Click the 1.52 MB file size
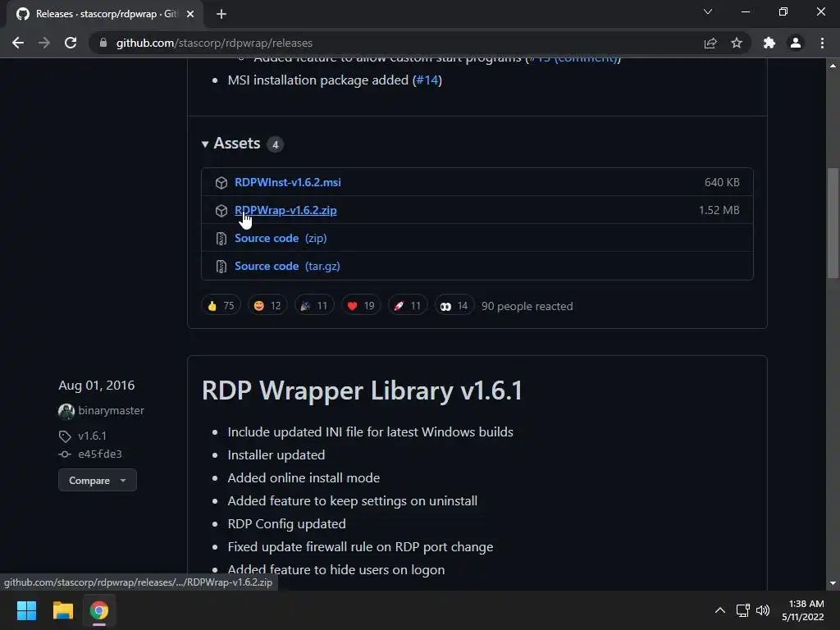 tap(719, 210)
